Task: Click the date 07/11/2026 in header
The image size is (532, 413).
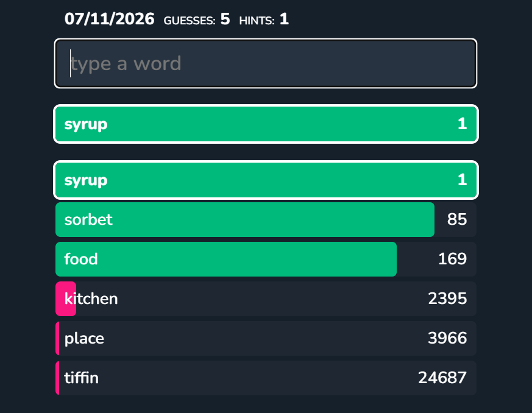Action: click(109, 19)
